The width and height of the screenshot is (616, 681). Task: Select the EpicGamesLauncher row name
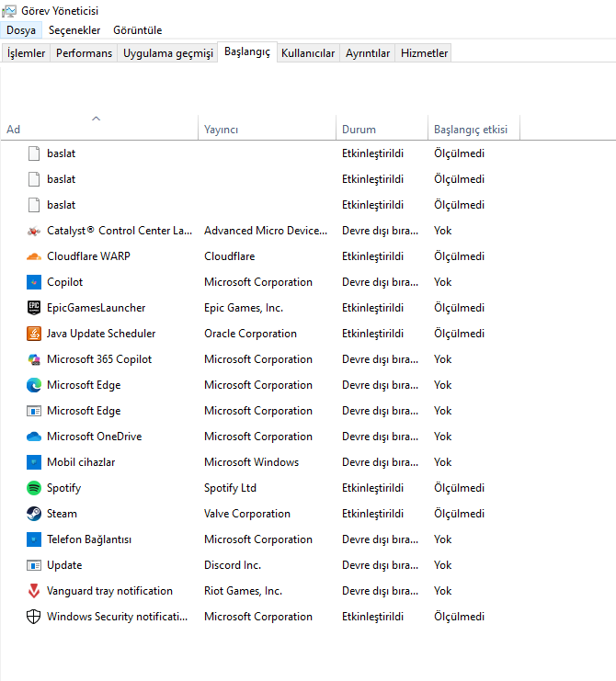pyautogui.click(x=96, y=308)
